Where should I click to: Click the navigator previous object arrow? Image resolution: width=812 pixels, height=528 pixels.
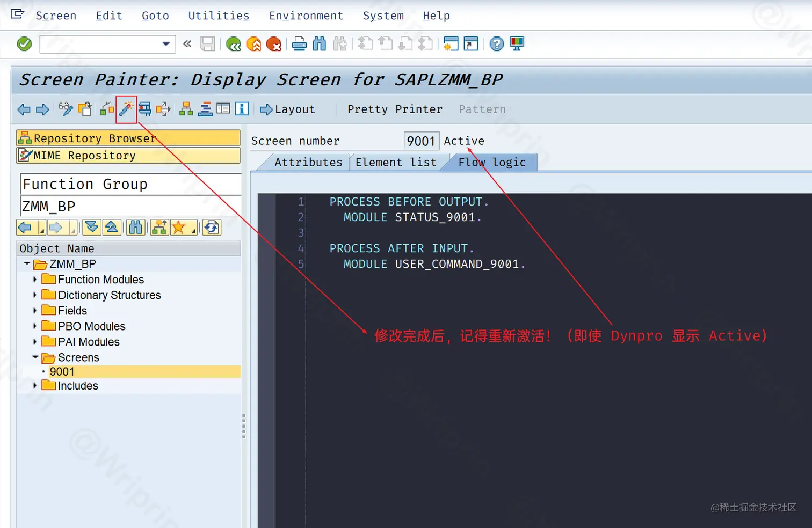click(x=25, y=228)
